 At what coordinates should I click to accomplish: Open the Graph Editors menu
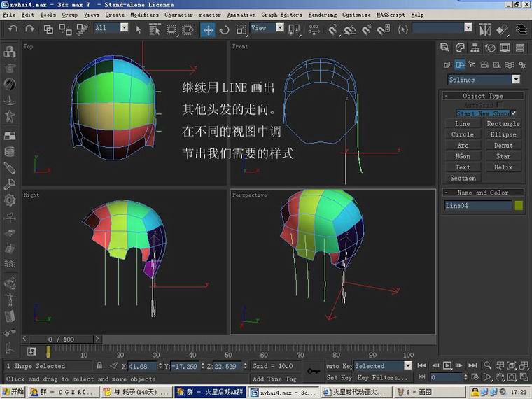coord(281,15)
